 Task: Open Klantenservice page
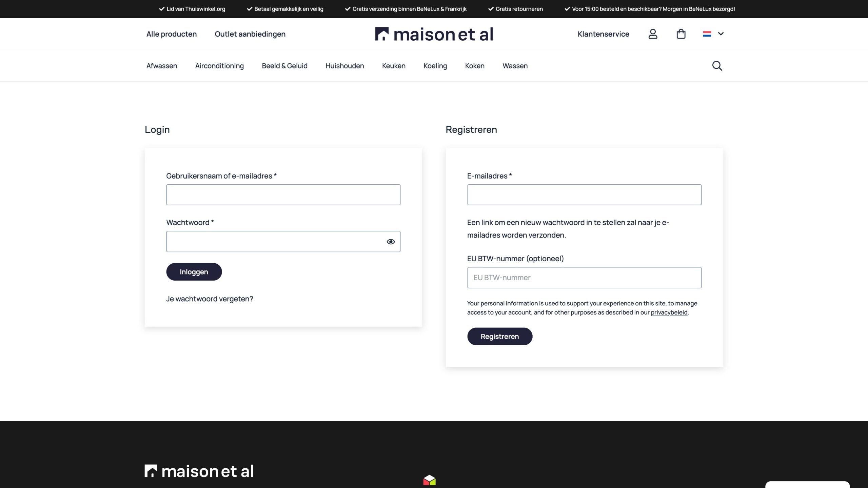pyautogui.click(x=603, y=34)
